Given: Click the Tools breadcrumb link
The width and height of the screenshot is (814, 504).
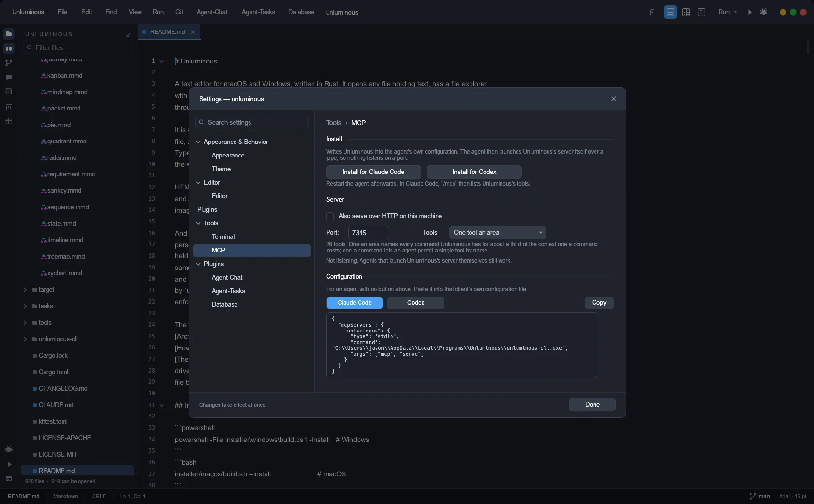Looking at the screenshot, I should pyautogui.click(x=334, y=123).
